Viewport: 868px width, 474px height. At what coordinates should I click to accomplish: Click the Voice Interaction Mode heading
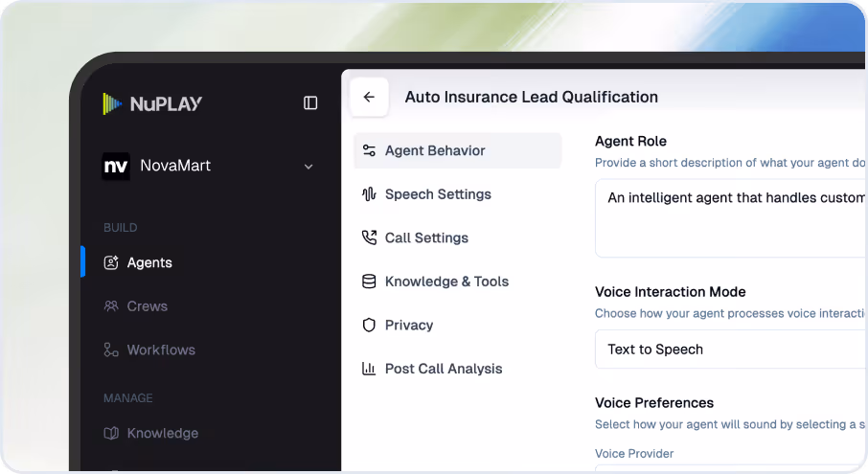tap(671, 291)
